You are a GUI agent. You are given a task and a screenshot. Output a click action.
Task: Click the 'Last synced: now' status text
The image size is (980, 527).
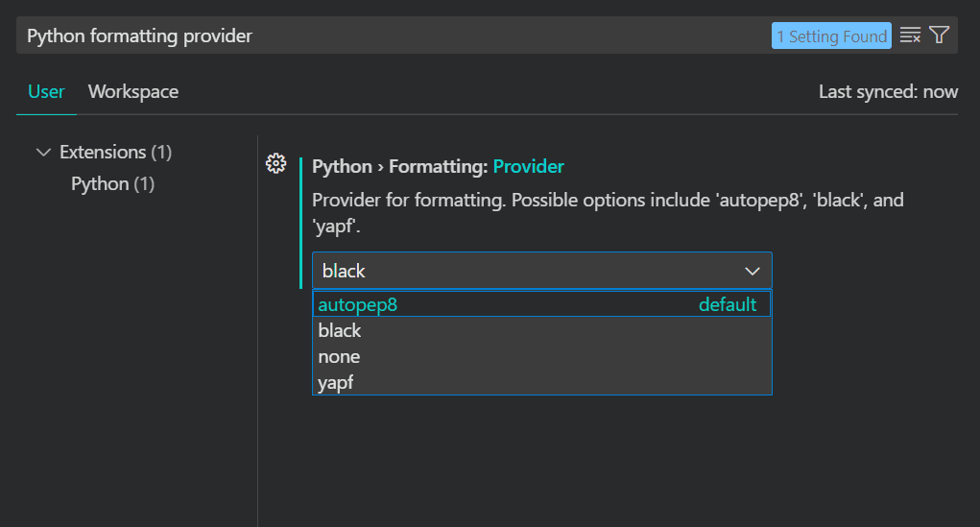pyautogui.click(x=888, y=92)
